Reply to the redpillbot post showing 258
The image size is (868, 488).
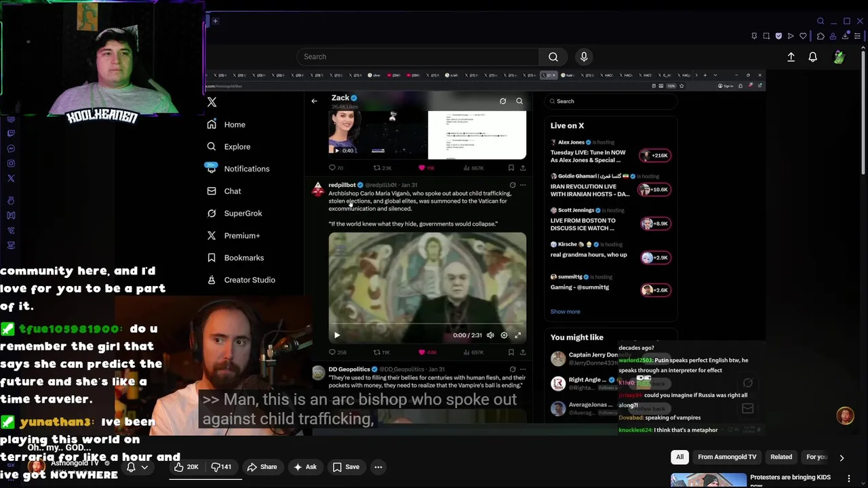click(x=337, y=352)
